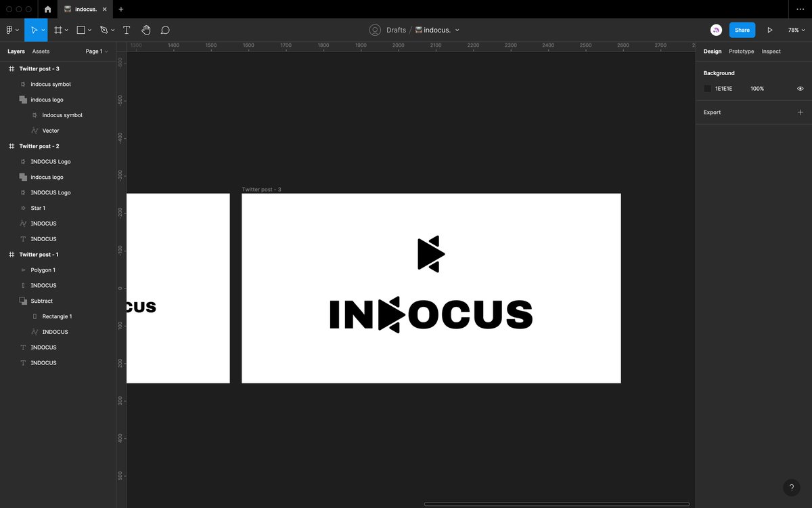812x508 pixels.
Task: Open the Figma main menu icon
Action: [x=9, y=30]
